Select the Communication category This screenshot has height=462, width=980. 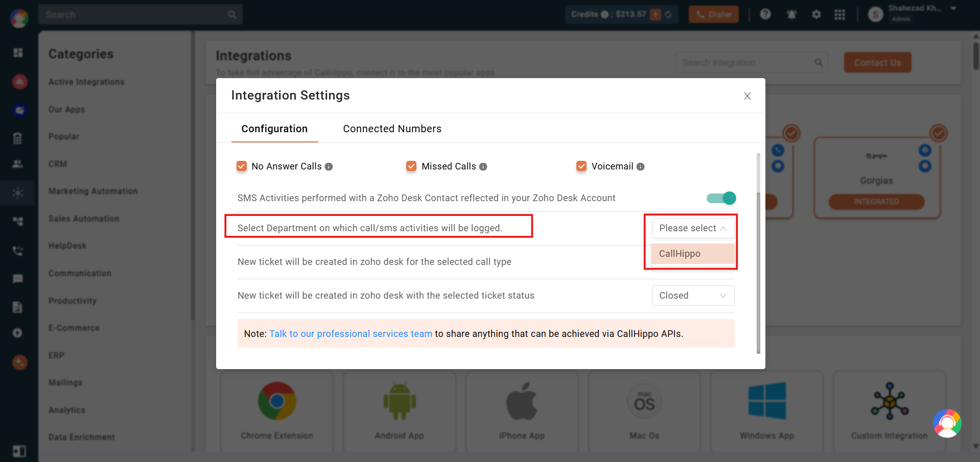(x=80, y=273)
